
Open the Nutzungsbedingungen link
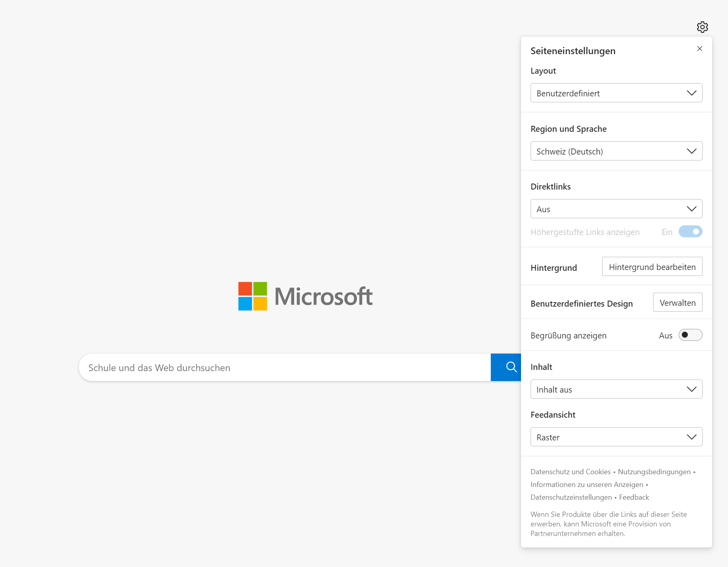[654, 472]
